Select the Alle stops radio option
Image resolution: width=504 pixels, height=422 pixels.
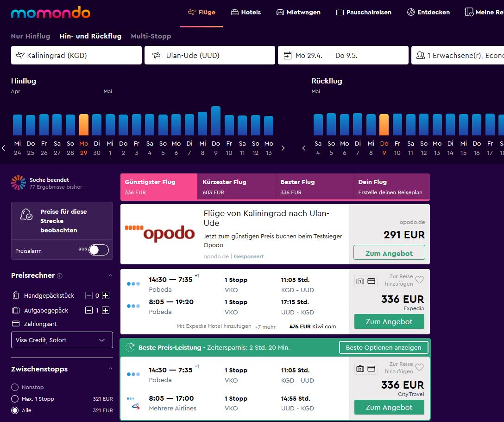click(15, 410)
